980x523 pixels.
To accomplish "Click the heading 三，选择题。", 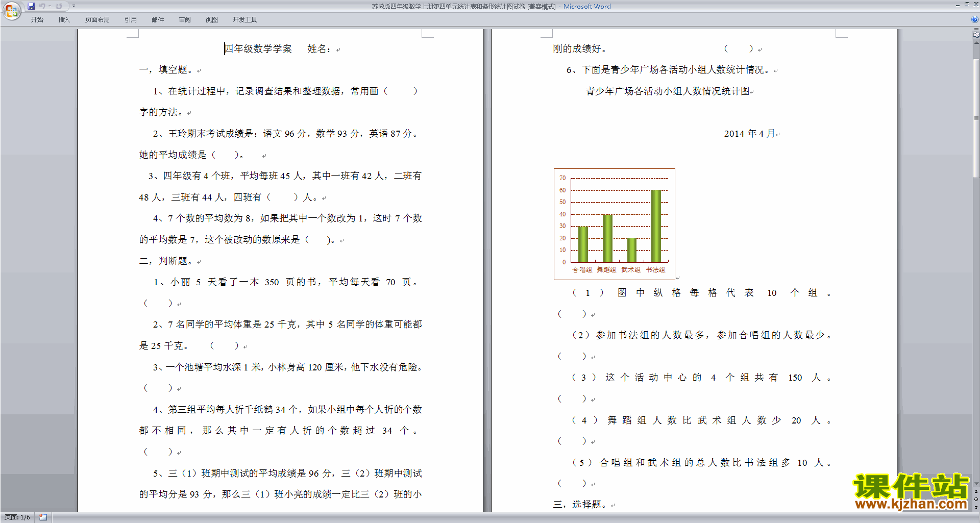I will tap(580, 505).
